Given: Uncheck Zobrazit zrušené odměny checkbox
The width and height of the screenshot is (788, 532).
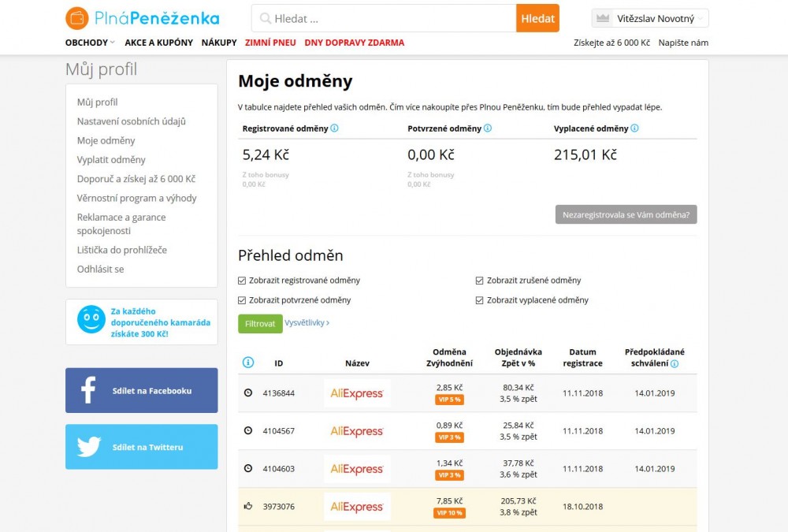Looking at the screenshot, I should (480, 281).
